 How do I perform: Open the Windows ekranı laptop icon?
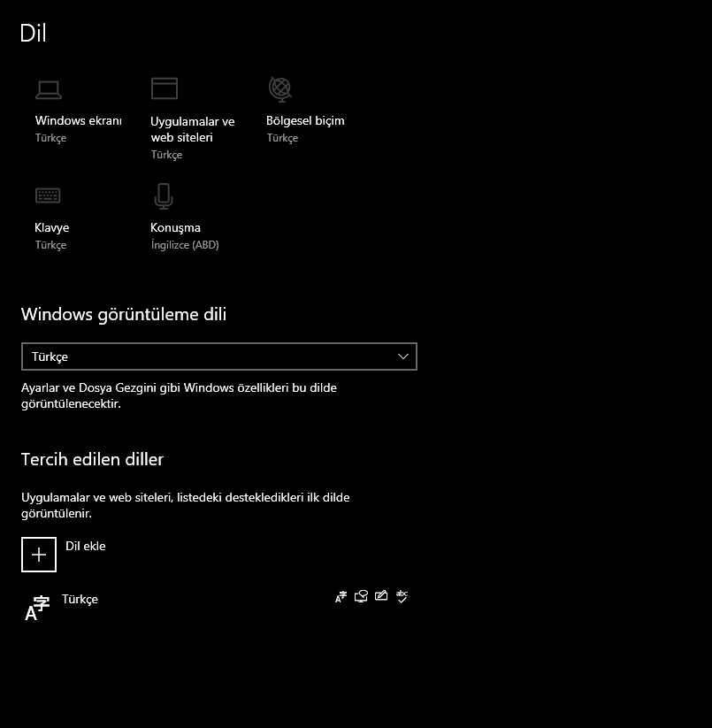click(49, 89)
